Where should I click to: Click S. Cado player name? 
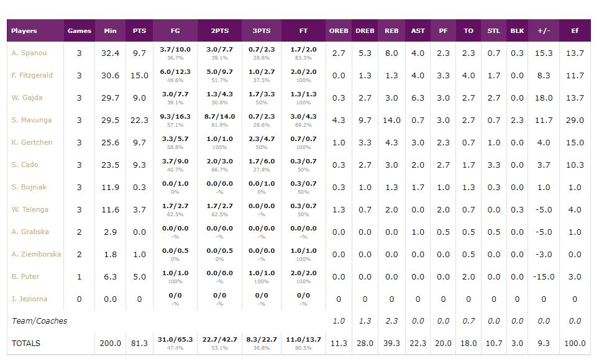[25, 165]
